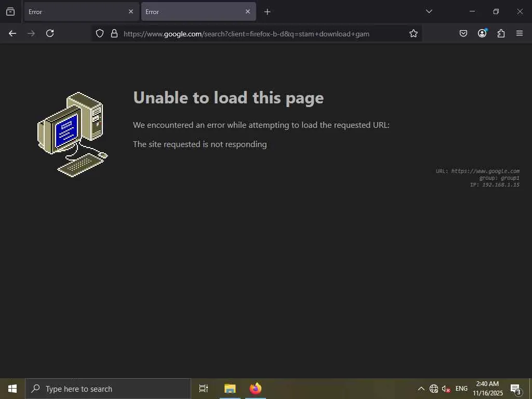532x399 pixels.
Task: View site security padlock information
Action: [114, 33]
